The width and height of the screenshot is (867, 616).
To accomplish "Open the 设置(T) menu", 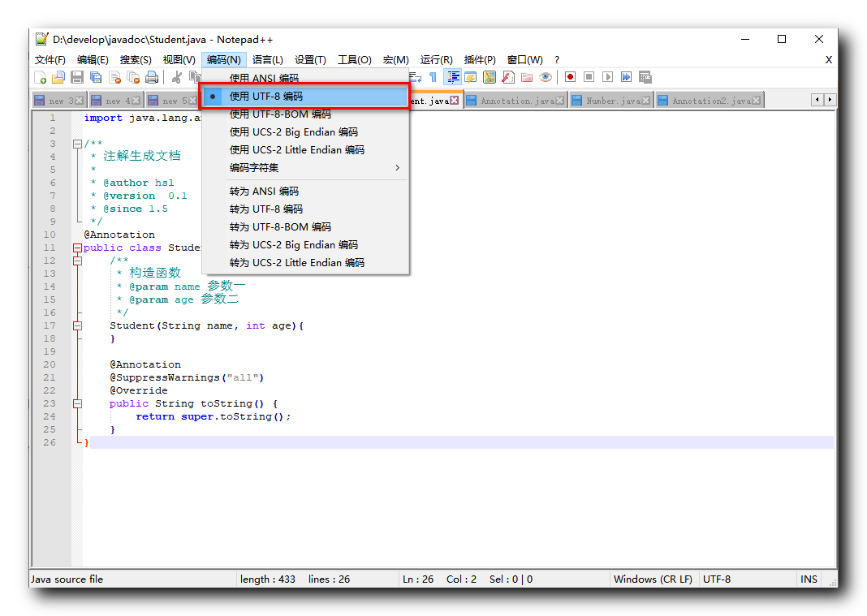I will (310, 60).
